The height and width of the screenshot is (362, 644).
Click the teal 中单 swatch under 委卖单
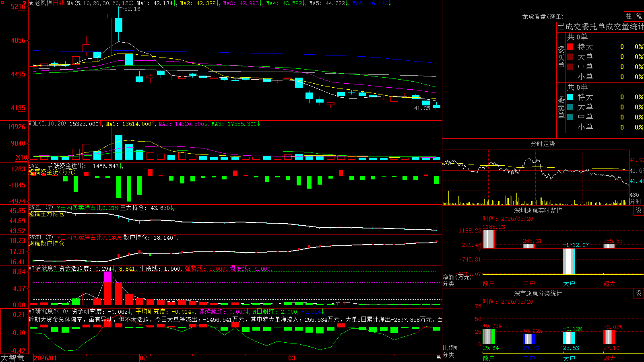(570, 117)
